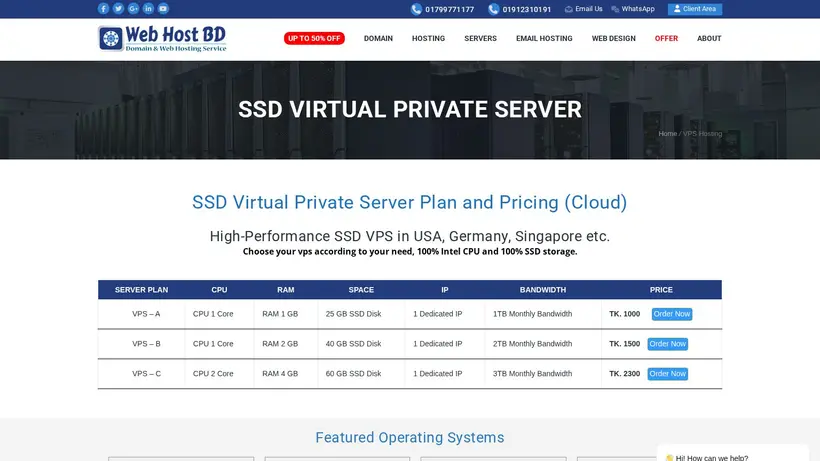
Task: Open the Hi! How can we help chat widget
Action: coord(733,455)
